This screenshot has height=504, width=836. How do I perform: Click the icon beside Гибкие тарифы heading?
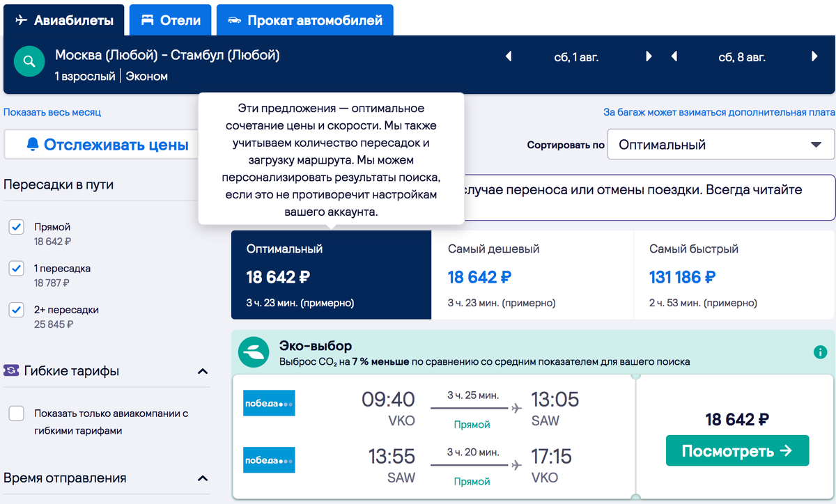[x=11, y=370]
